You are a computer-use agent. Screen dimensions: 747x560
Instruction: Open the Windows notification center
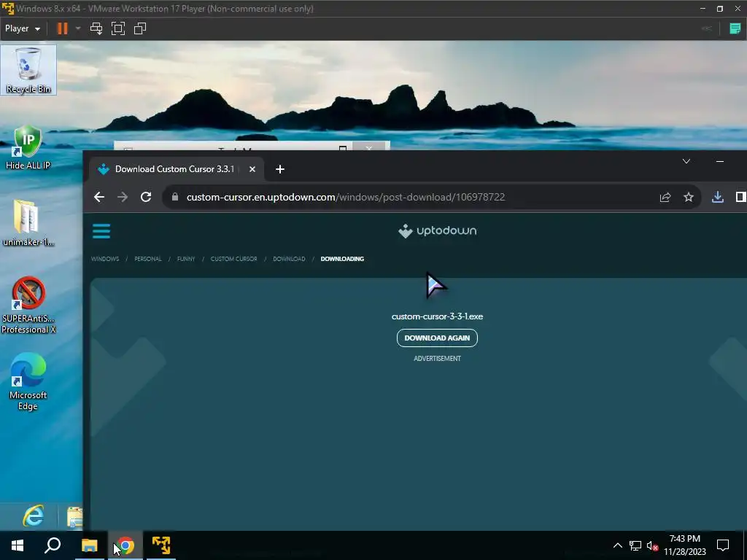point(723,545)
